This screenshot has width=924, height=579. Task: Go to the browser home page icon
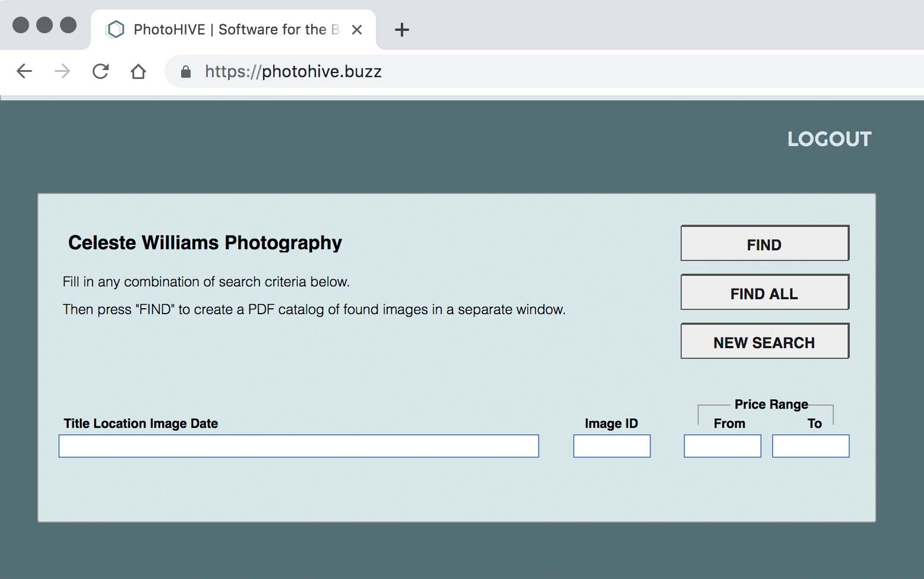(138, 72)
